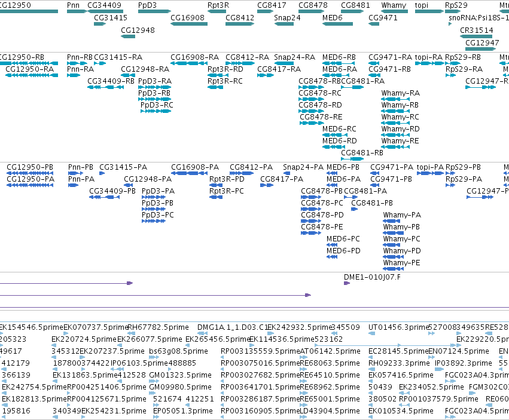Click the teal MED6 gene bar
Image resolution: width=509 pixels, height=420 pixels.
pos(337,24)
